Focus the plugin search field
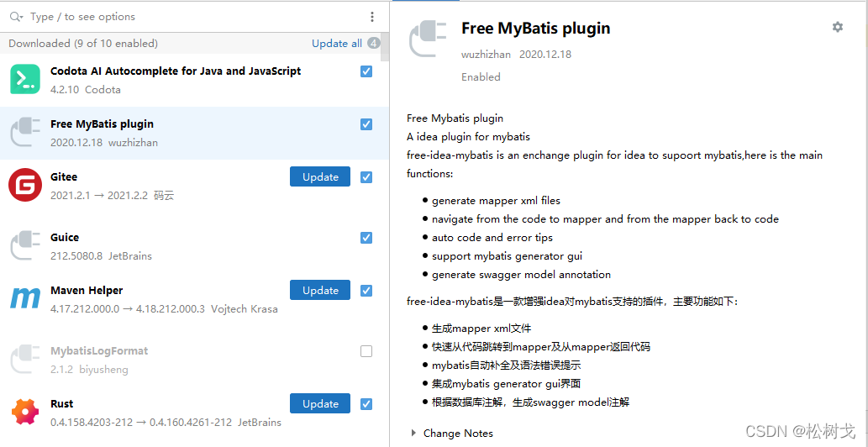 (x=194, y=17)
